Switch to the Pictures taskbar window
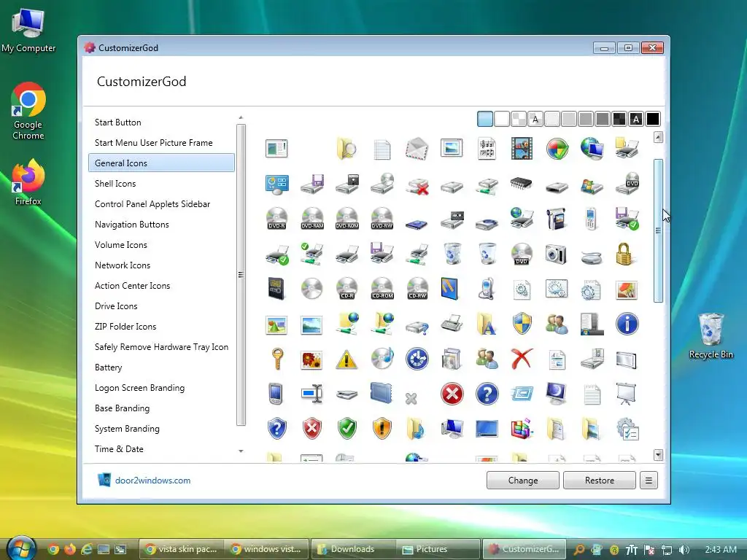This screenshot has height=560, width=747. [x=438, y=549]
